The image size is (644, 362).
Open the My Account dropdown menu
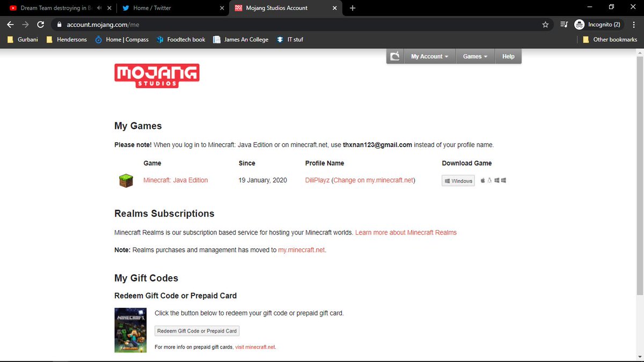(429, 56)
